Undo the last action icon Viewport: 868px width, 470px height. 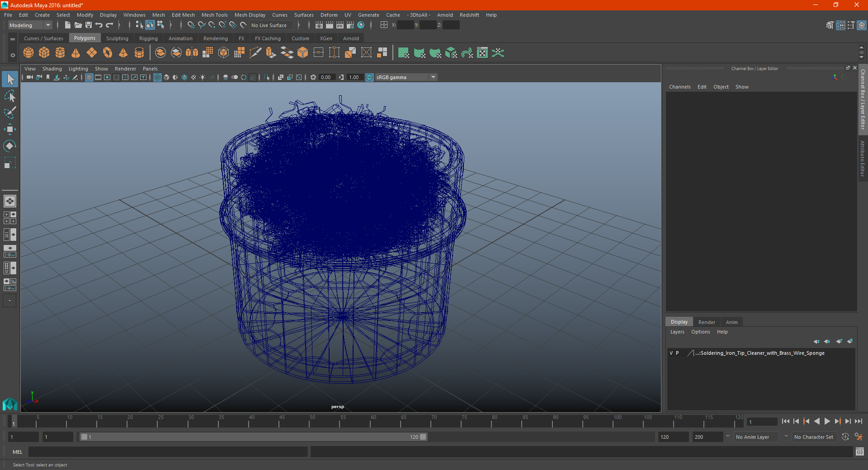click(x=99, y=25)
